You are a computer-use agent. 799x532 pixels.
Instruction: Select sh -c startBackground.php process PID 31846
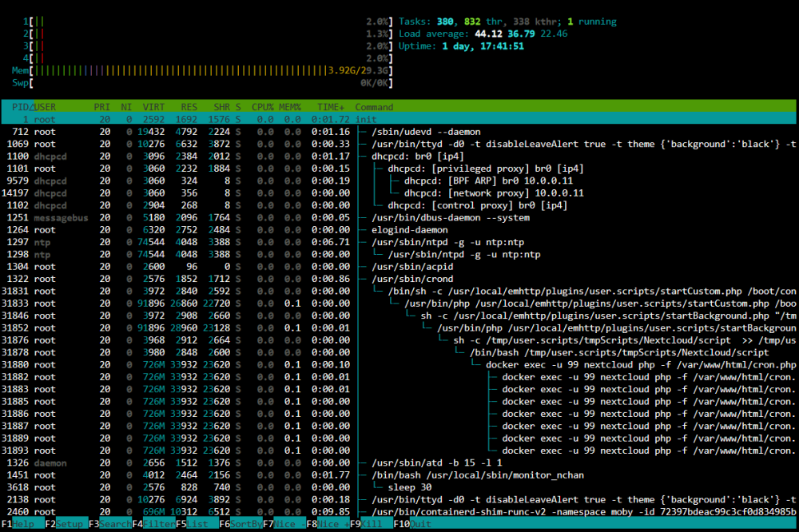pos(399,316)
